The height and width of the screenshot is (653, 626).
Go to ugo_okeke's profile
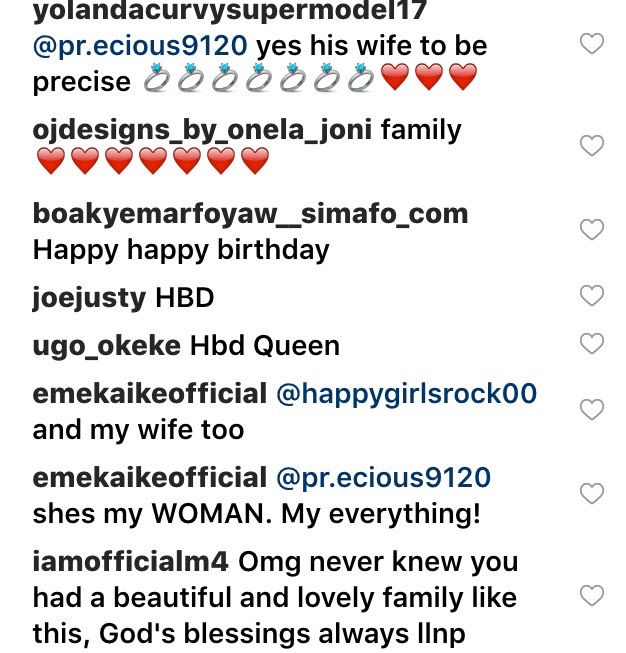pos(107,346)
